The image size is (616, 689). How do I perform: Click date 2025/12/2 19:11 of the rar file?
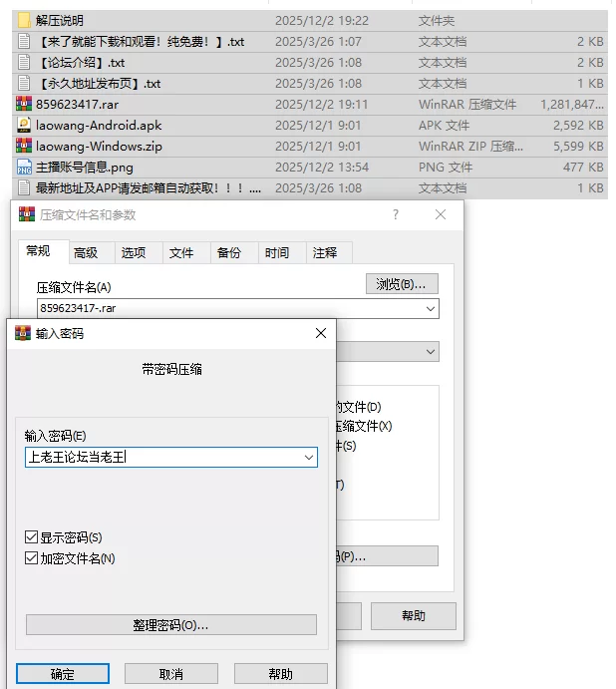pos(322,104)
